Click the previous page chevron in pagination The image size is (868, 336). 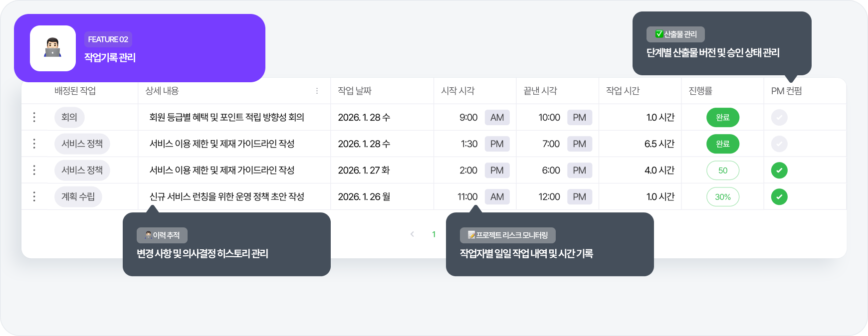coord(412,233)
